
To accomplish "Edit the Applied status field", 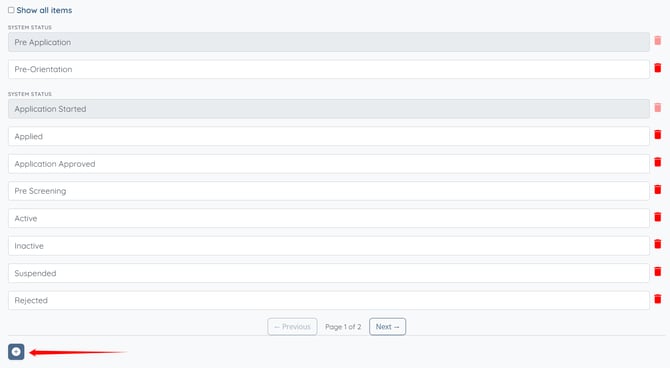I will pos(329,136).
